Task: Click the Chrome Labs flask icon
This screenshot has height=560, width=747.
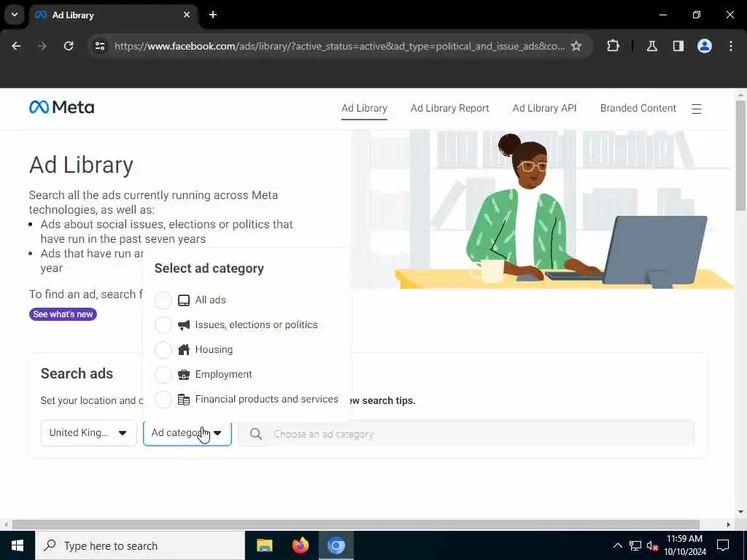Action: click(651, 46)
